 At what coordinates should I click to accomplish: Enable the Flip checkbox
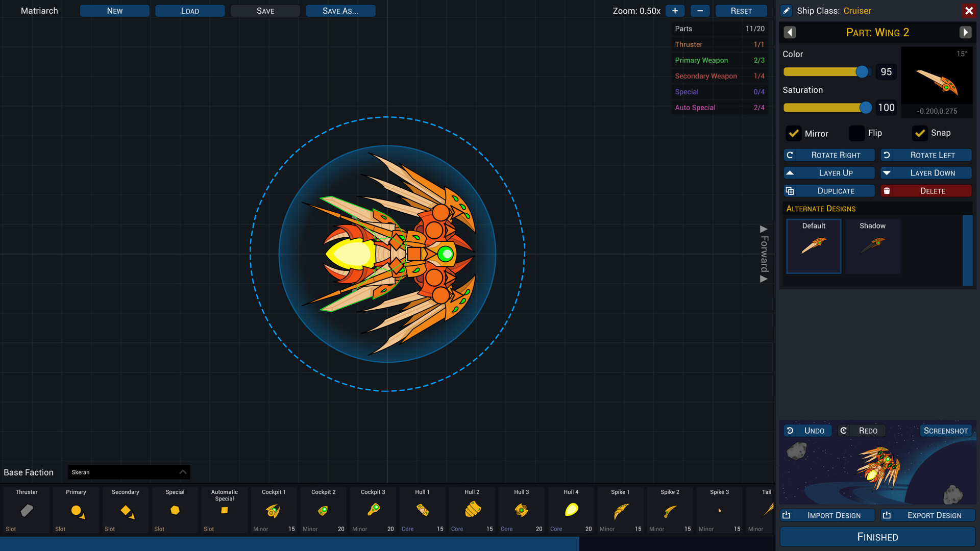(856, 133)
